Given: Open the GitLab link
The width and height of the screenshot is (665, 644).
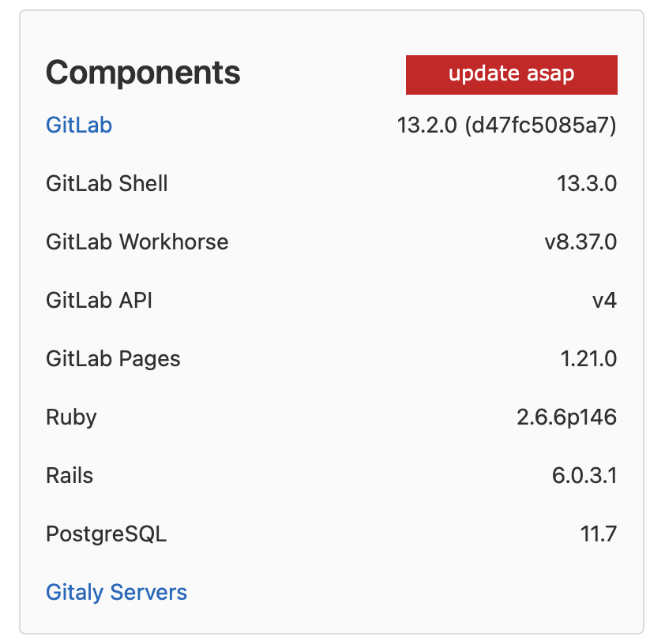Looking at the screenshot, I should point(79,125).
